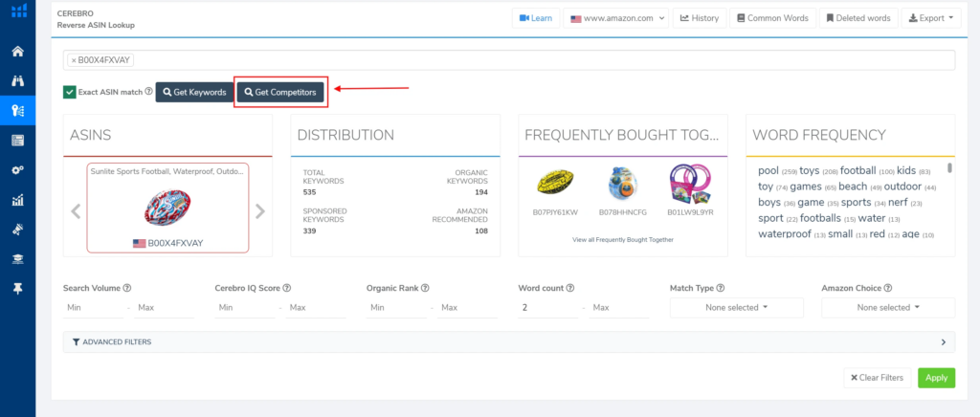Open the graduation cap icon in sidebar

(x=18, y=260)
